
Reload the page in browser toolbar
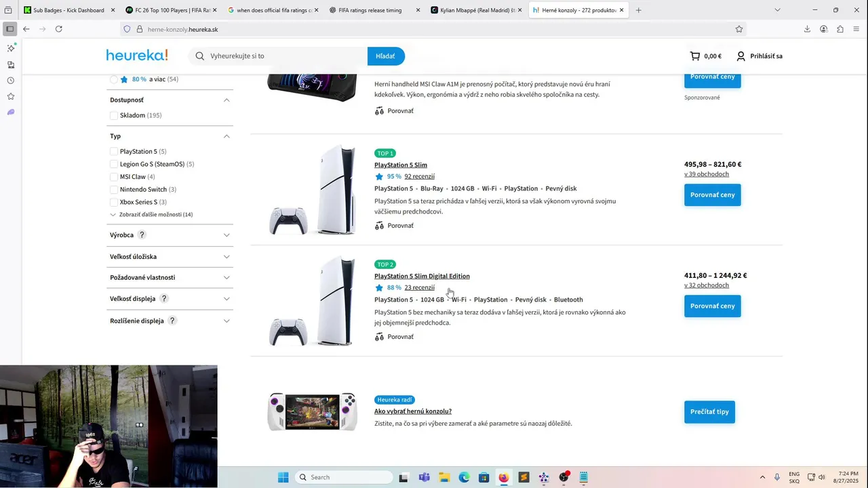pyautogui.click(x=59, y=29)
